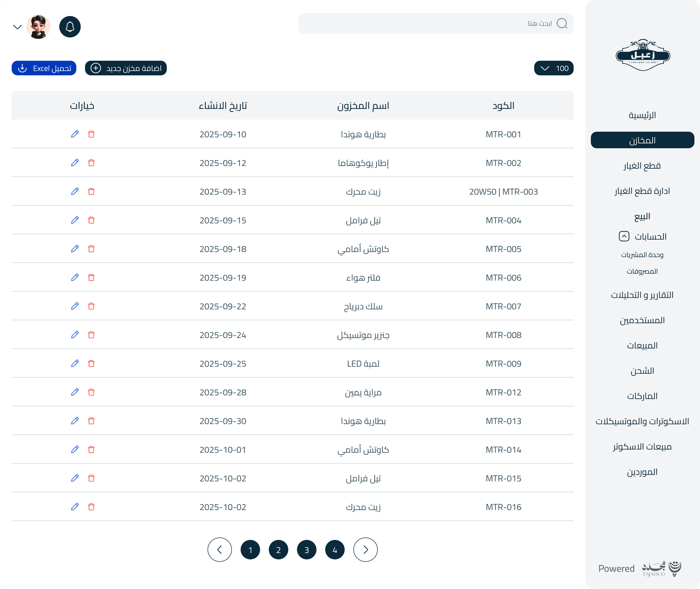The height and width of the screenshot is (589, 700).
Task: Edit the MTR-001 بطارية هوندا entry
Action: pyautogui.click(x=75, y=134)
